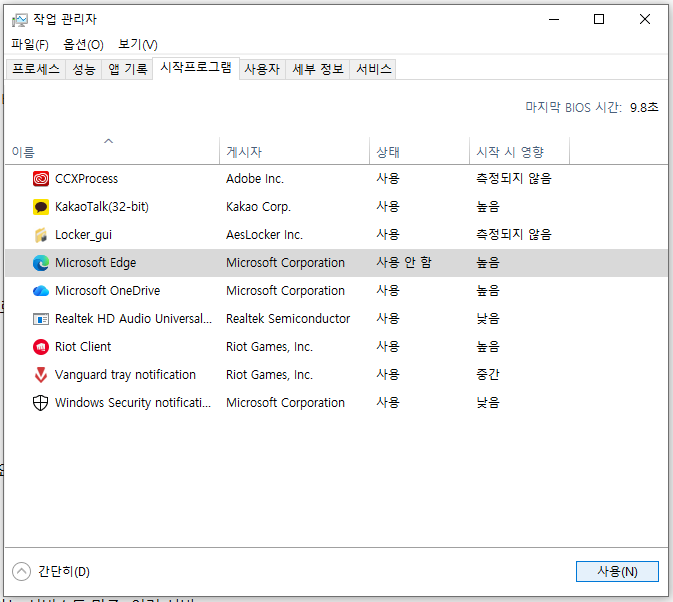Click the Microsoft OneDrive cloud icon
The image size is (673, 602).
(x=41, y=291)
